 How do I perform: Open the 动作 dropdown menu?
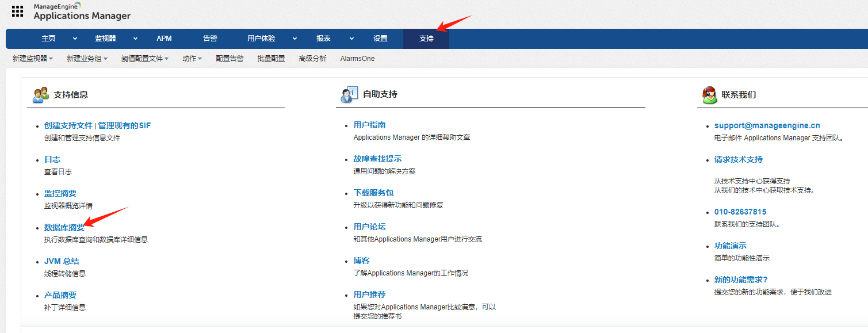tap(192, 59)
